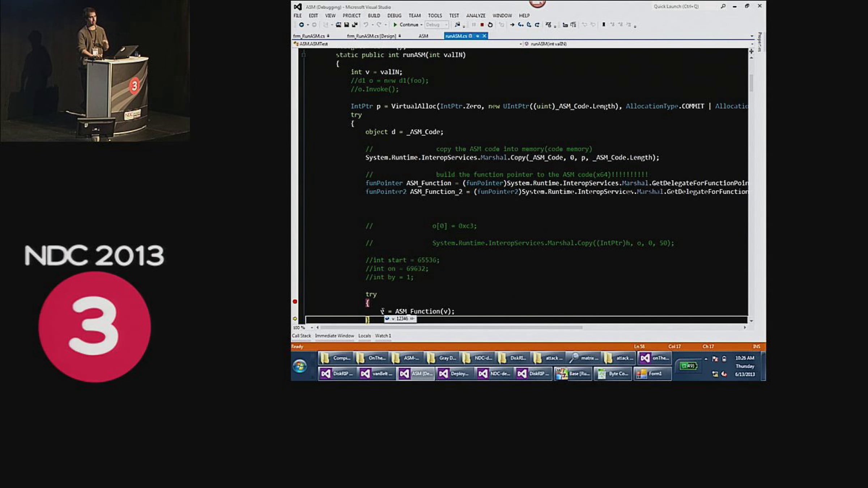Open the ANALYZE menu
Viewport: 868px width, 488px height.
476,16
